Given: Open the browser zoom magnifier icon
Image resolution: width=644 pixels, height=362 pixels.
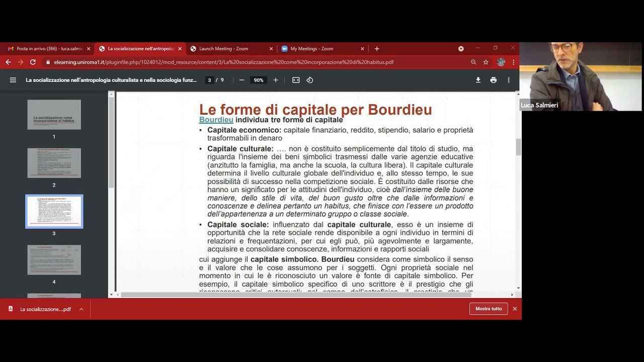Looking at the screenshot, I should (x=473, y=62).
